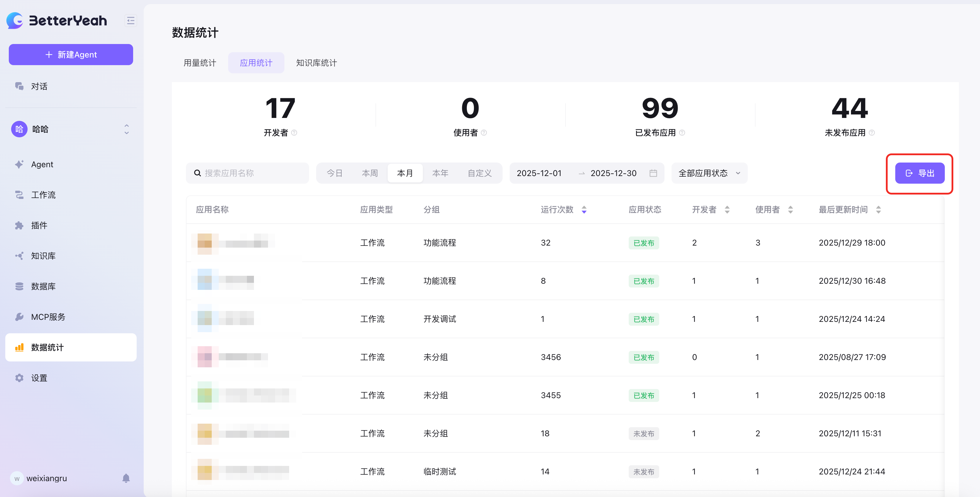Viewport: 980px width, 497px height.
Task: Click the help icon beside 已发布应用
Action: pyautogui.click(x=682, y=133)
